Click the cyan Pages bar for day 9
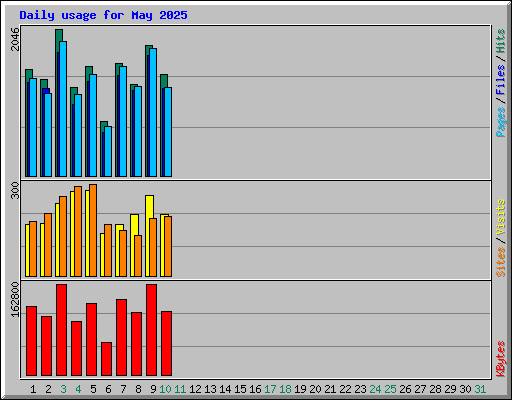 [x=153, y=112]
